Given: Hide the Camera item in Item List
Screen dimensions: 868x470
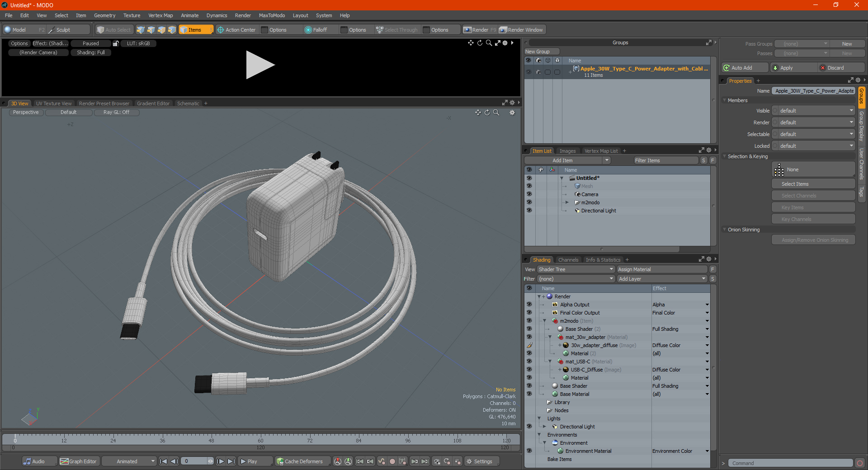Looking at the screenshot, I should click(529, 194).
